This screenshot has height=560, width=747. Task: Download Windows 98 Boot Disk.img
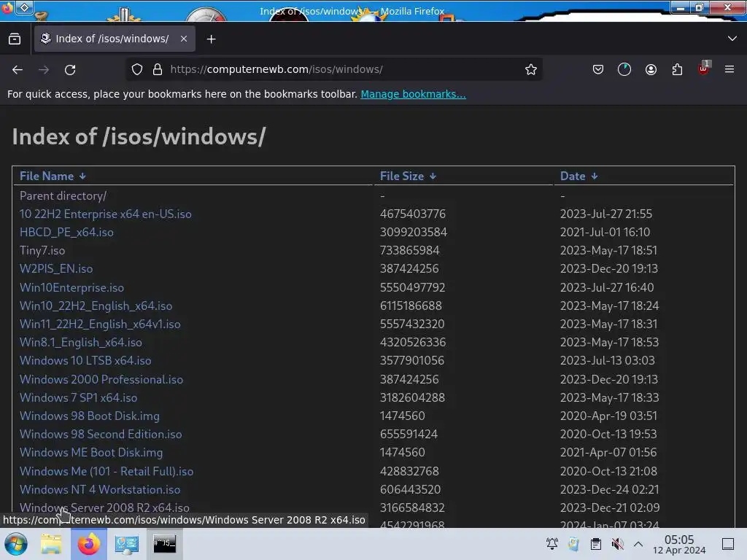point(90,416)
